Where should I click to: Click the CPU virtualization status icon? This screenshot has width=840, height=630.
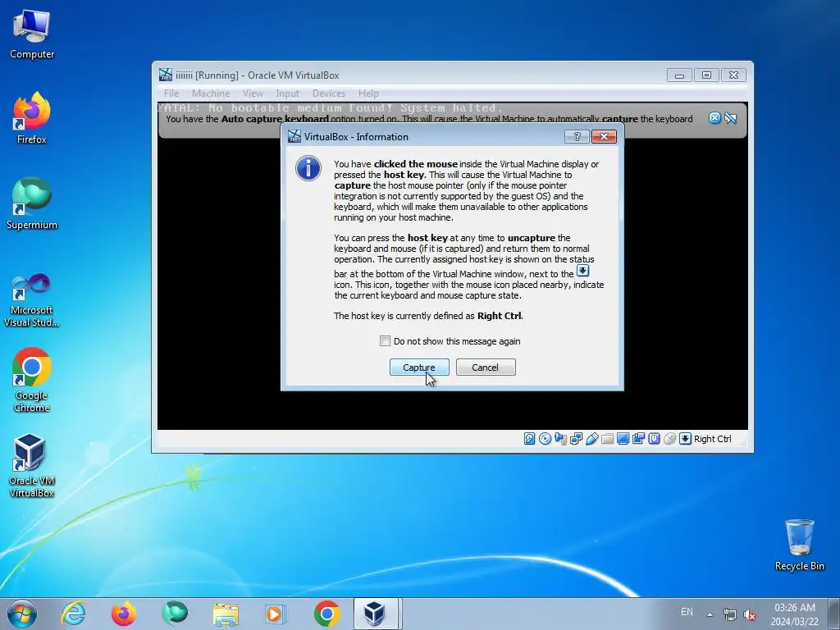(654, 439)
